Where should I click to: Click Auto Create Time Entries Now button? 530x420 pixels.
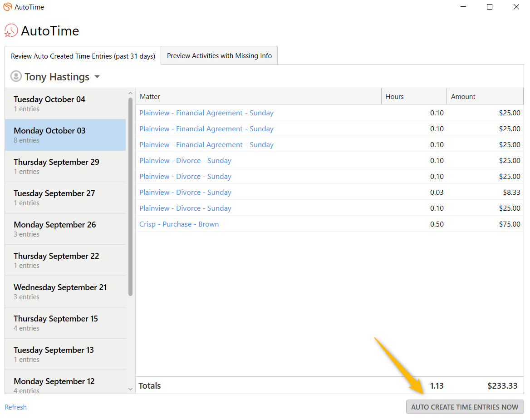point(465,407)
